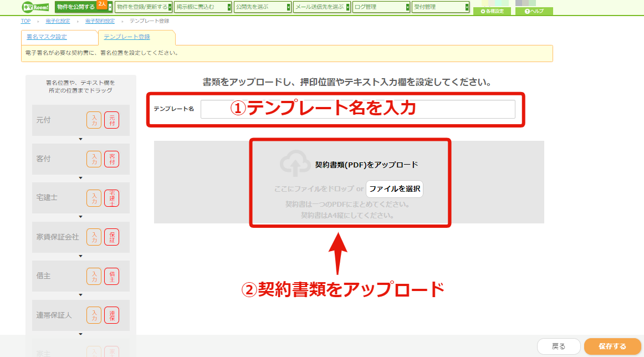Select the 客付 入力 text field icon

[x=94, y=159]
